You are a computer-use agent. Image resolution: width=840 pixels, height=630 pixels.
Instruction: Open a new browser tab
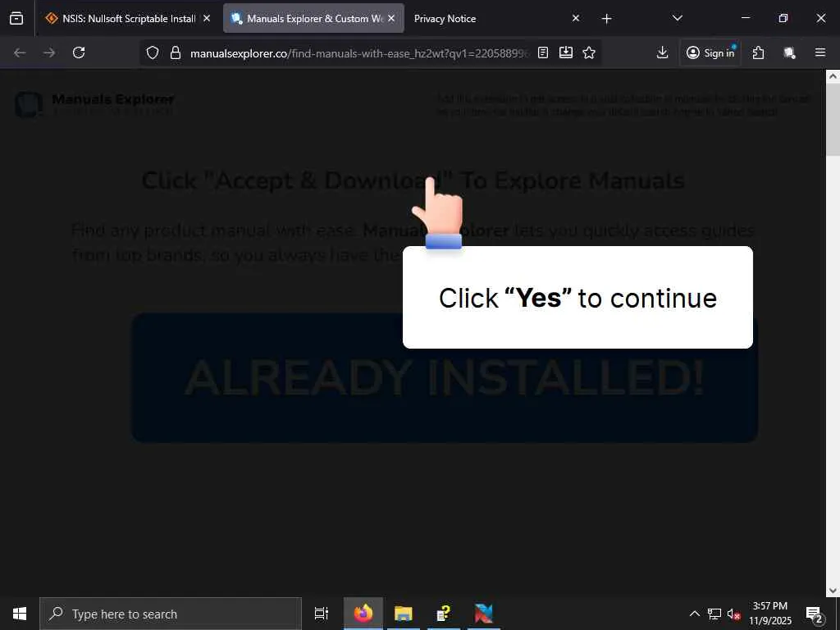point(606,19)
